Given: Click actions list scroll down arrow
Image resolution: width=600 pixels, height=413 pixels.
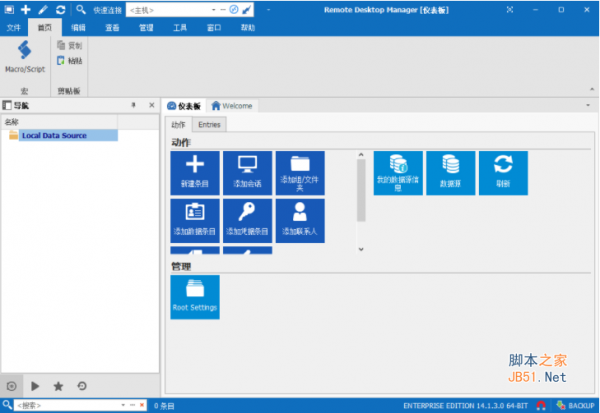Looking at the screenshot, I should (361, 249).
